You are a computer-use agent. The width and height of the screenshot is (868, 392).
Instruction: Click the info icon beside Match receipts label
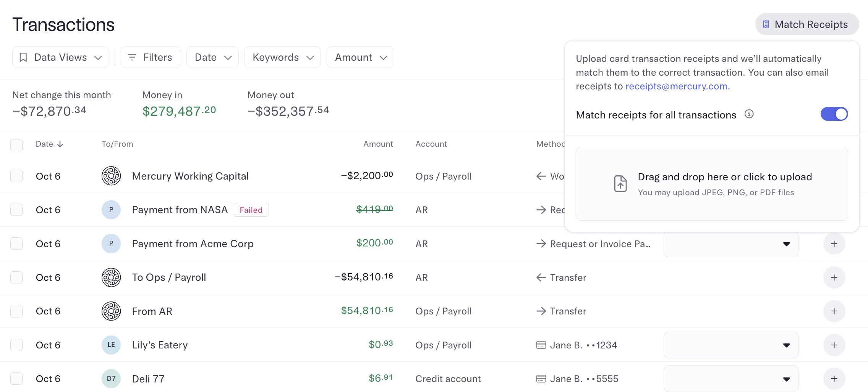pos(749,114)
